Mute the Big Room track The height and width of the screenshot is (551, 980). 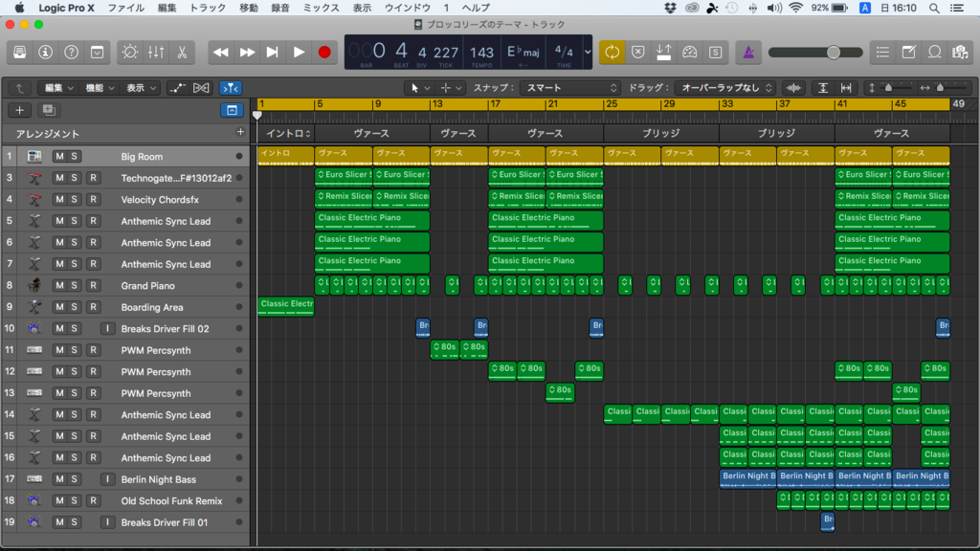59,156
